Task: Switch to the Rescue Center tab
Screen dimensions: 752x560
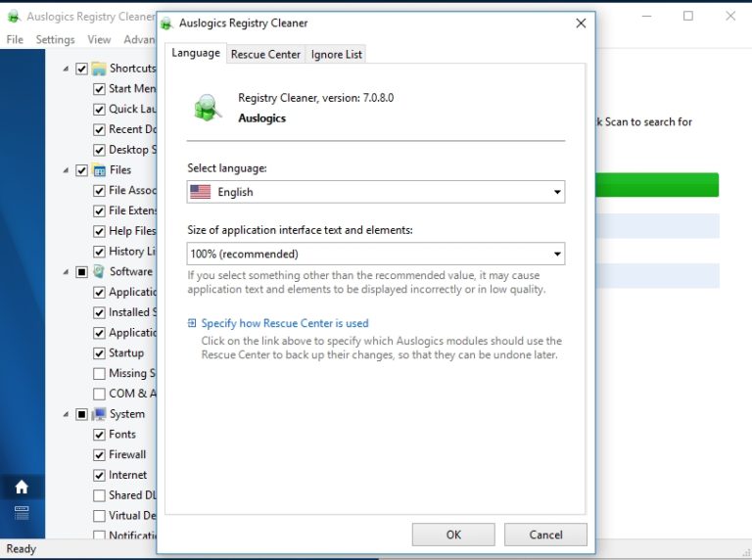Action: point(265,54)
